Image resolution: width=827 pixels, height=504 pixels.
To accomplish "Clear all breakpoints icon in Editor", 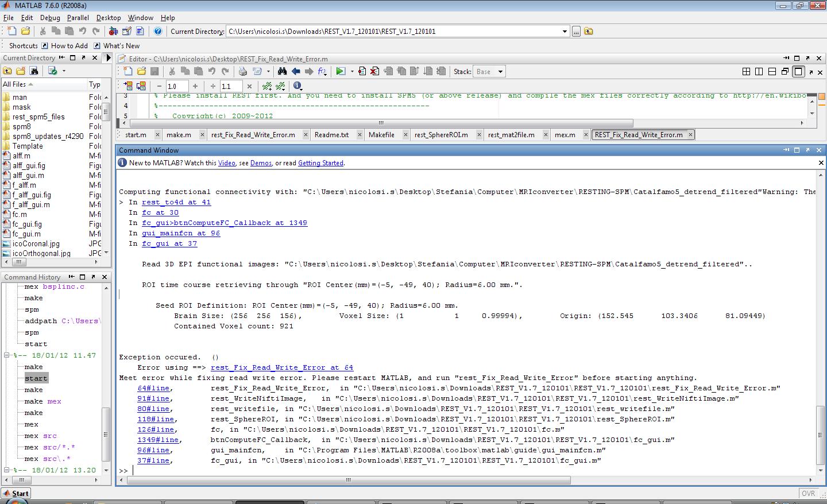I will pyautogui.click(x=374, y=71).
